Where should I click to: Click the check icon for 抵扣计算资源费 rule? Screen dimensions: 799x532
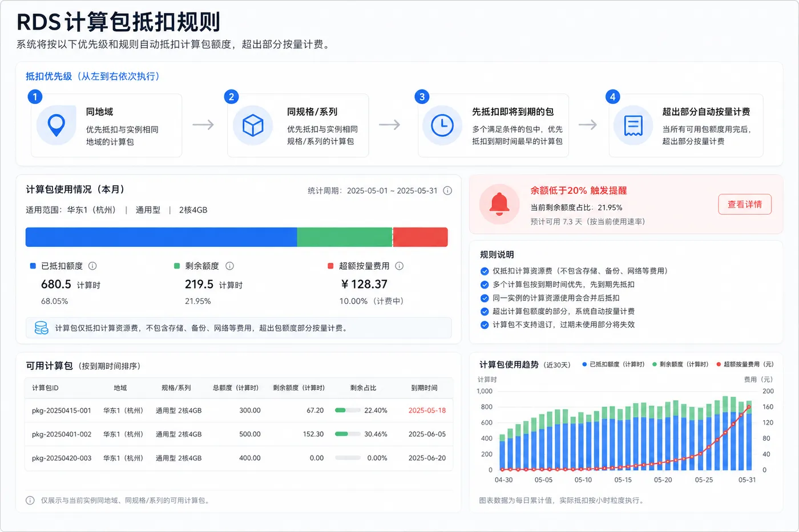click(485, 271)
